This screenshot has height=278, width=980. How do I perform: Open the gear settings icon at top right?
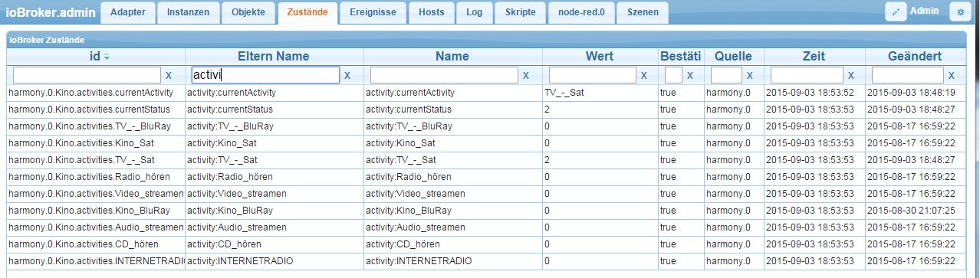pyautogui.click(x=960, y=11)
